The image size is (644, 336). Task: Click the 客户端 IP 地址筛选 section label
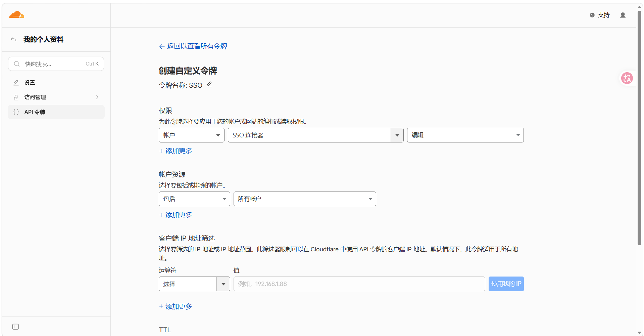tap(187, 238)
